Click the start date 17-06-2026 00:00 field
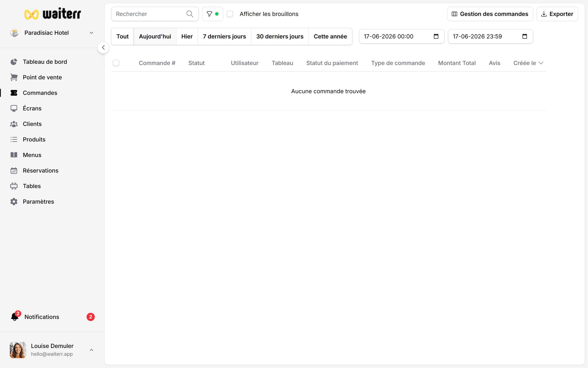 coord(401,36)
